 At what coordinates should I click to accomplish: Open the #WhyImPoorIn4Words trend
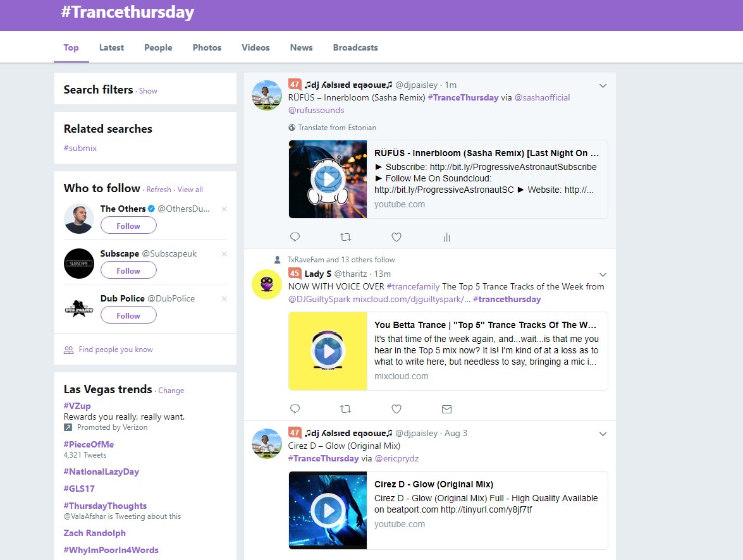tap(111, 550)
